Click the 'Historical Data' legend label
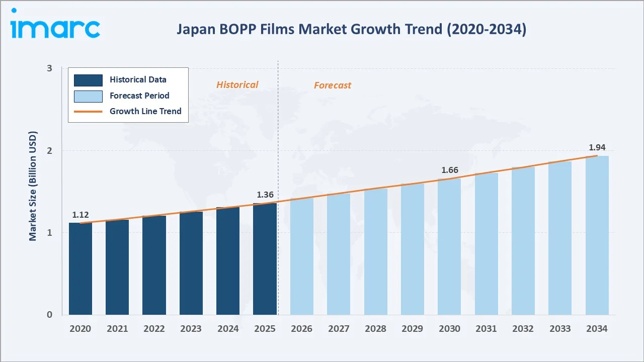Viewport: 644px width, 362px height. point(138,79)
